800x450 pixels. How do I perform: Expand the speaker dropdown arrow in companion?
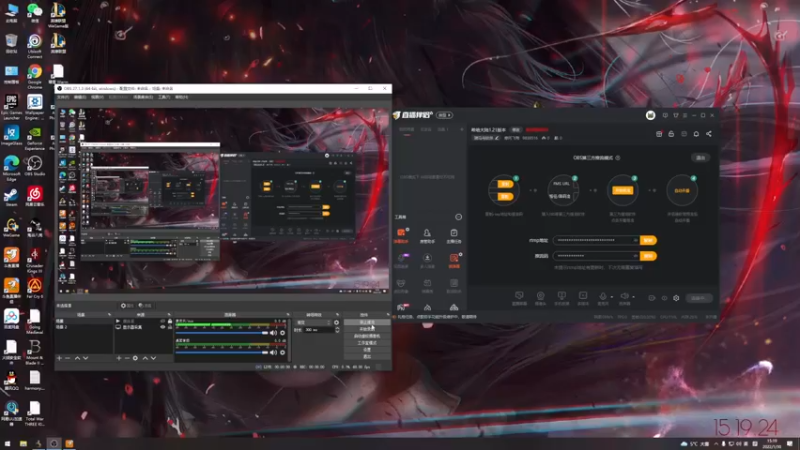pyautogui.click(x=633, y=297)
